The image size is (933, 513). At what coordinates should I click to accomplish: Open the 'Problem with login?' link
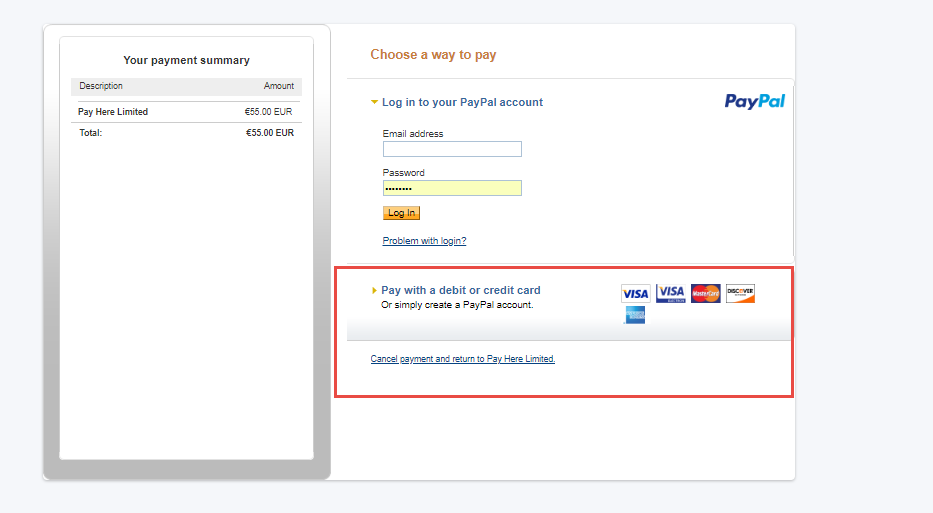tap(424, 241)
